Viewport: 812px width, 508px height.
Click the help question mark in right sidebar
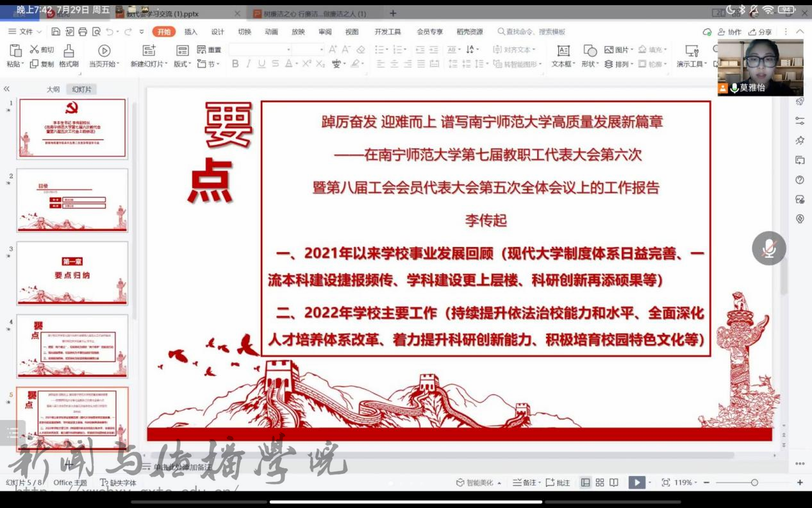click(x=799, y=180)
